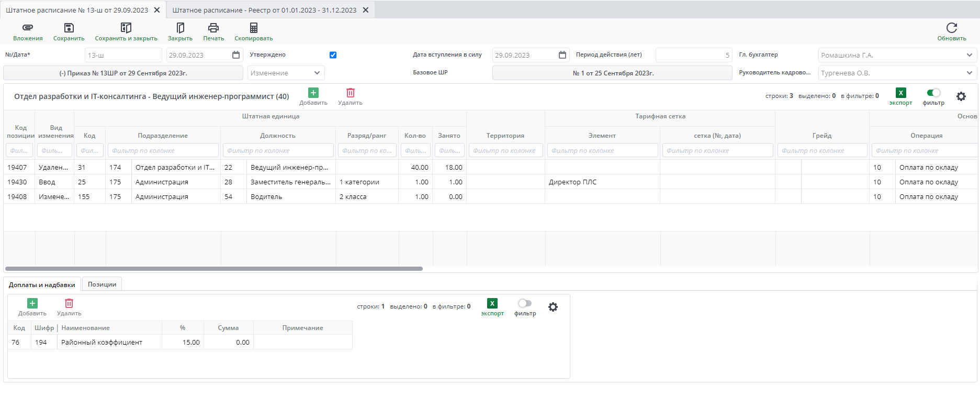Click the Закрыть toolbar icon
The image size is (980, 407).
pos(180,28)
